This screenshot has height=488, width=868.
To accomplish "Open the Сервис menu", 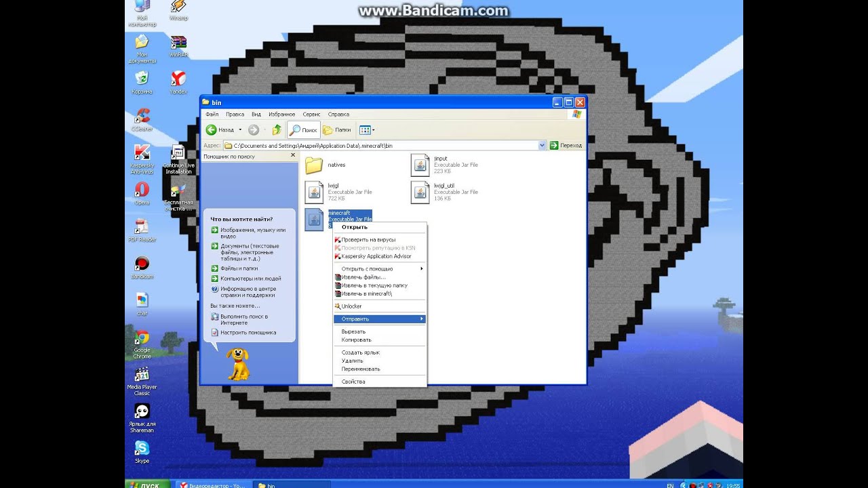I will [x=311, y=115].
